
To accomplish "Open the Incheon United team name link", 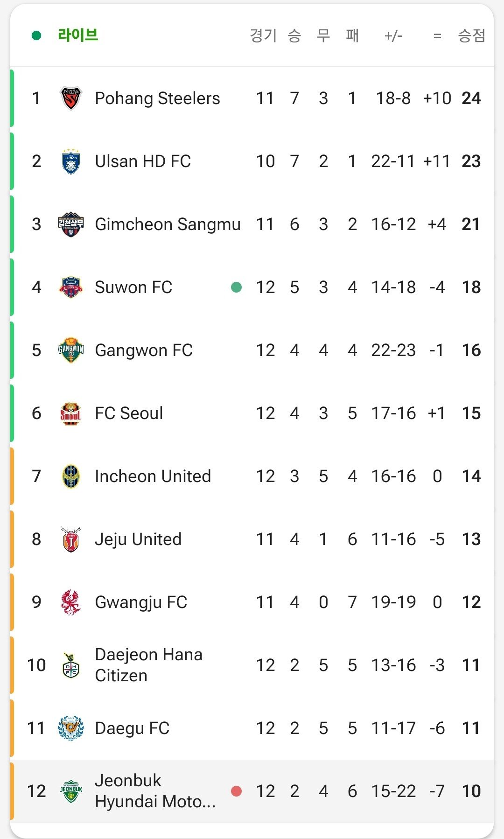I will (x=153, y=476).
